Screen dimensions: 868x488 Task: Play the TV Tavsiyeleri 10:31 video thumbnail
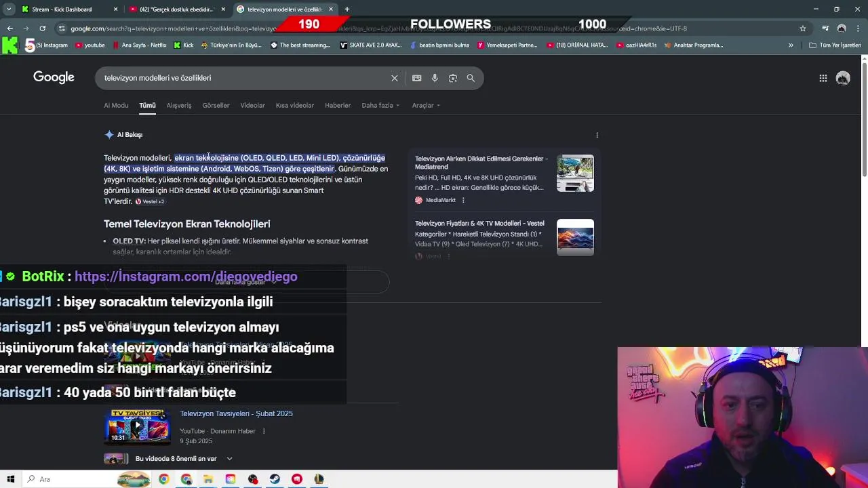(x=138, y=426)
